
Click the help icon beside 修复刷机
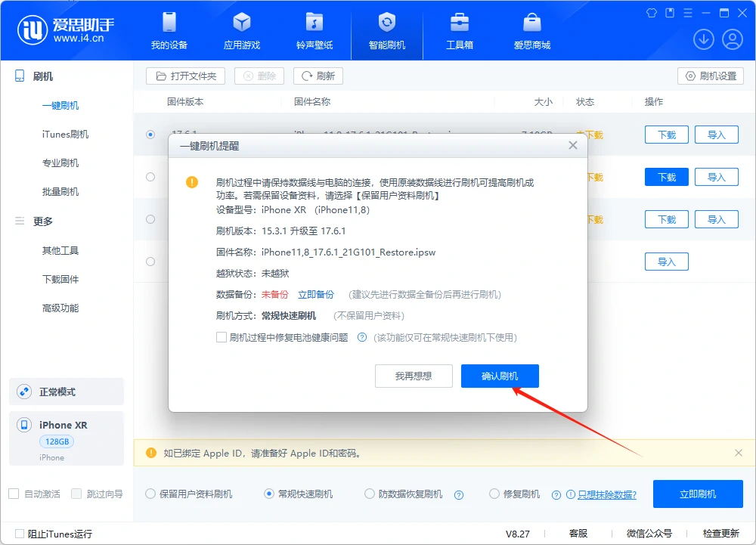tap(556, 495)
